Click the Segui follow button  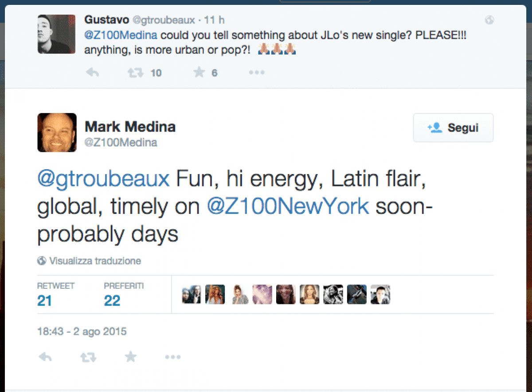point(453,128)
